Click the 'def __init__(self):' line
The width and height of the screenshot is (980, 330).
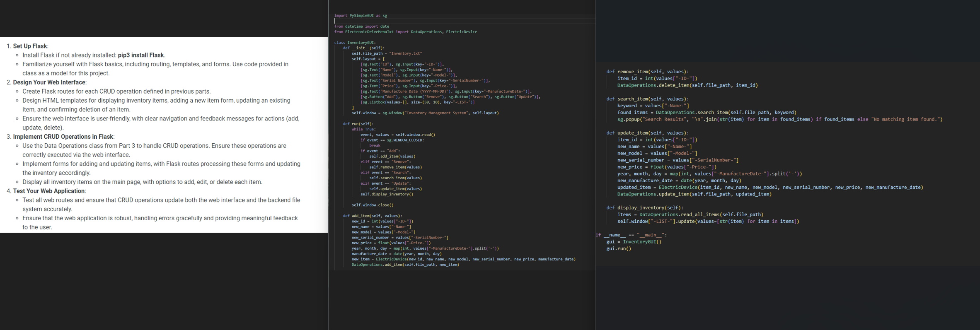pyautogui.click(x=363, y=48)
